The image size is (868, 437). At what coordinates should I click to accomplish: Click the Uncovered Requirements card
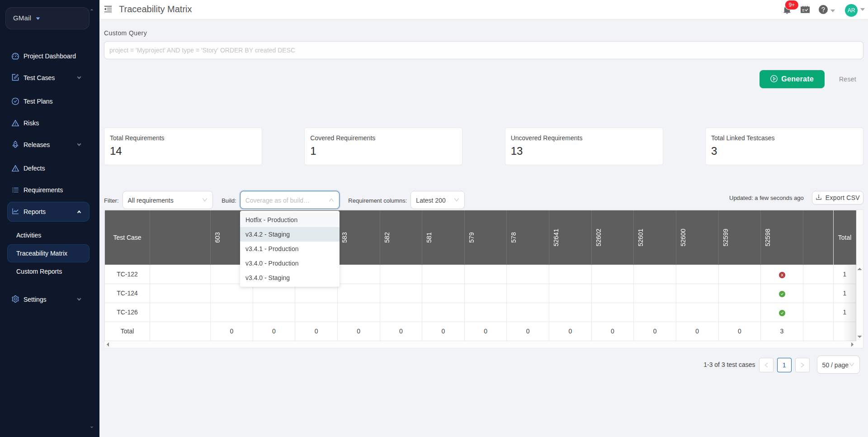[584, 146]
